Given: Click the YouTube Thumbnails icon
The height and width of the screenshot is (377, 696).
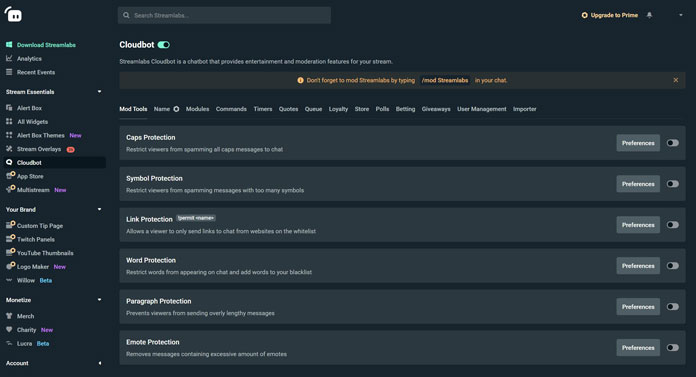Looking at the screenshot, I should 10,252.
